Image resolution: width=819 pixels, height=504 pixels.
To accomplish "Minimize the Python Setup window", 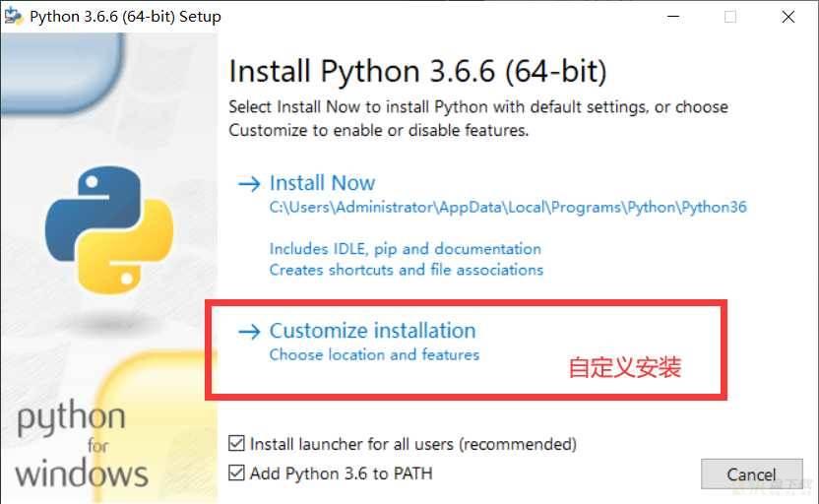I will [673, 17].
